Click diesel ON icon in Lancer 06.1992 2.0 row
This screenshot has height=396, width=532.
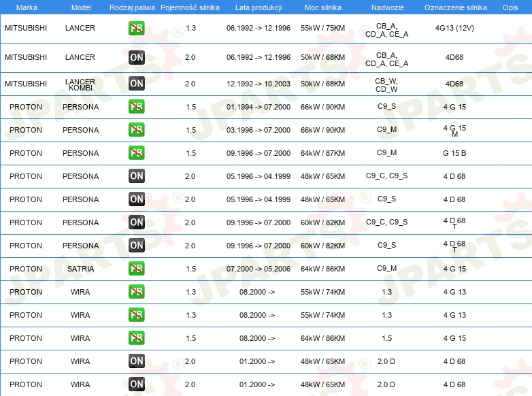pos(136,58)
